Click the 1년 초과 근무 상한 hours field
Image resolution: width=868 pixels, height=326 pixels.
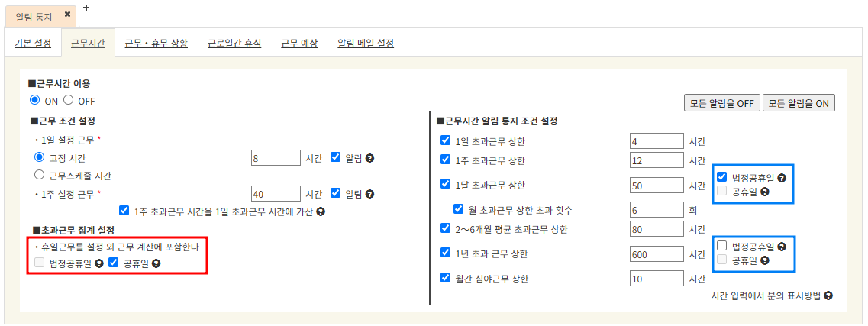click(656, 254)
